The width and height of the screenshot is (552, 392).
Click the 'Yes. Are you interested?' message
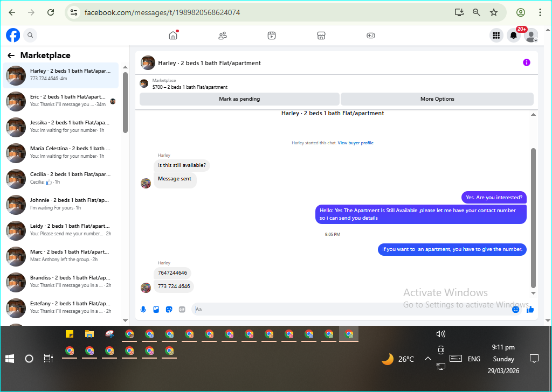[494, 198]
